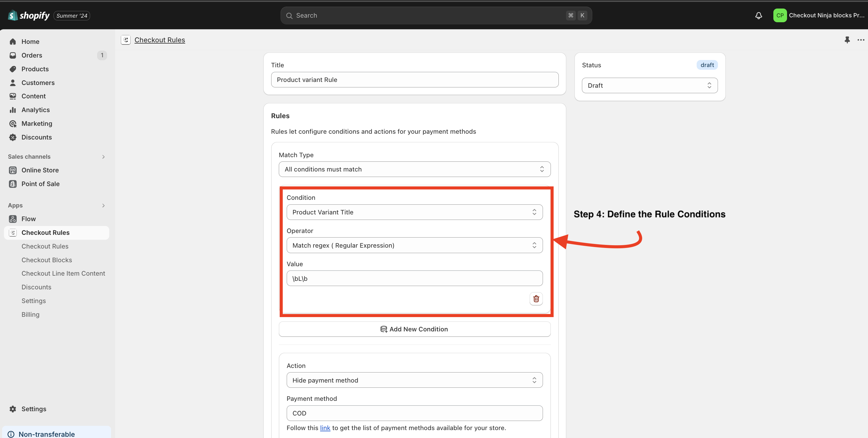Click the Title input field
868x438 pixels.
point(415,79)
